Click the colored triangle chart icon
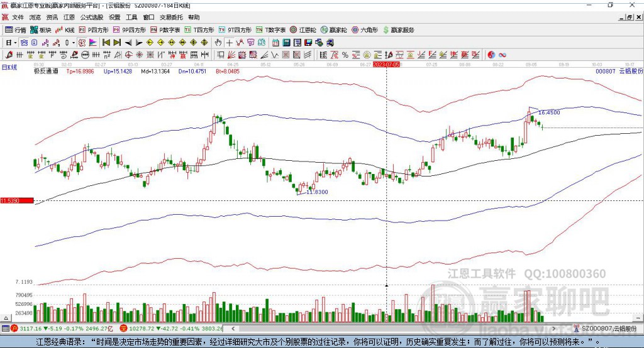The image size is (644, 348). pyautogui.click(x=93, y=43)
